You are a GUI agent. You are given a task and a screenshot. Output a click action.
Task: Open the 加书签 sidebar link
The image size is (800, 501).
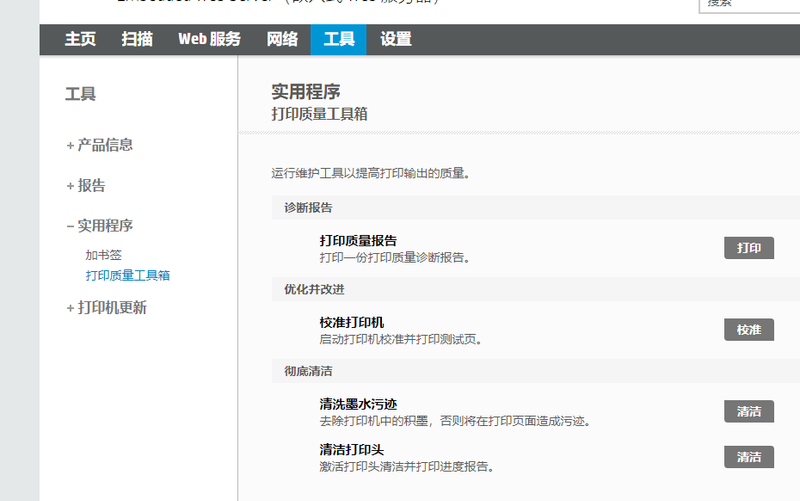103,255
